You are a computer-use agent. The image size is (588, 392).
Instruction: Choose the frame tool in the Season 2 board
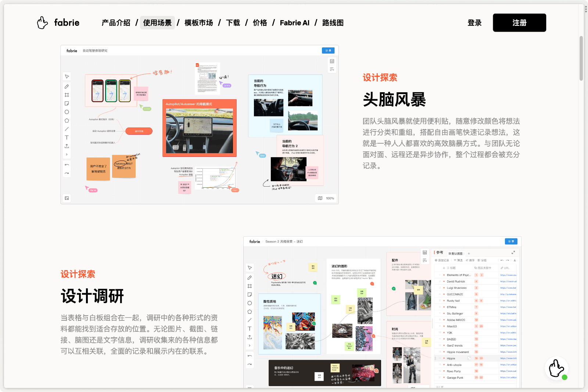click(x=250, y=286)
